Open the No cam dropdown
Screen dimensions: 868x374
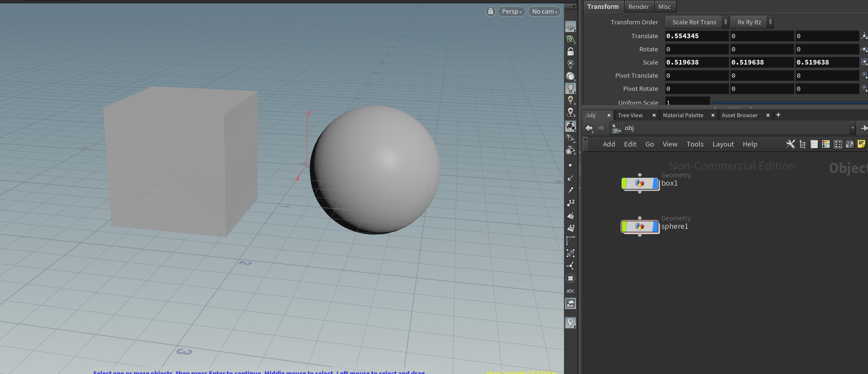[544, 11]
